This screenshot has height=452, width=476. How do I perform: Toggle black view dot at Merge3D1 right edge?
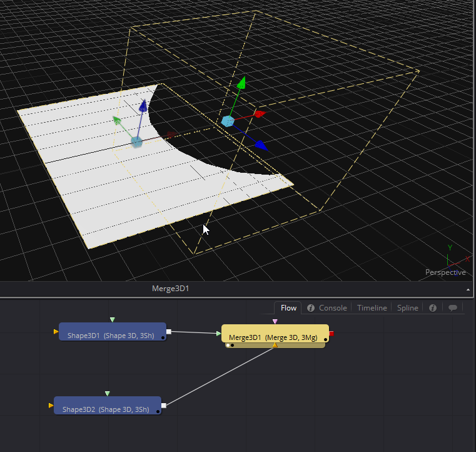tap(325, 339)
